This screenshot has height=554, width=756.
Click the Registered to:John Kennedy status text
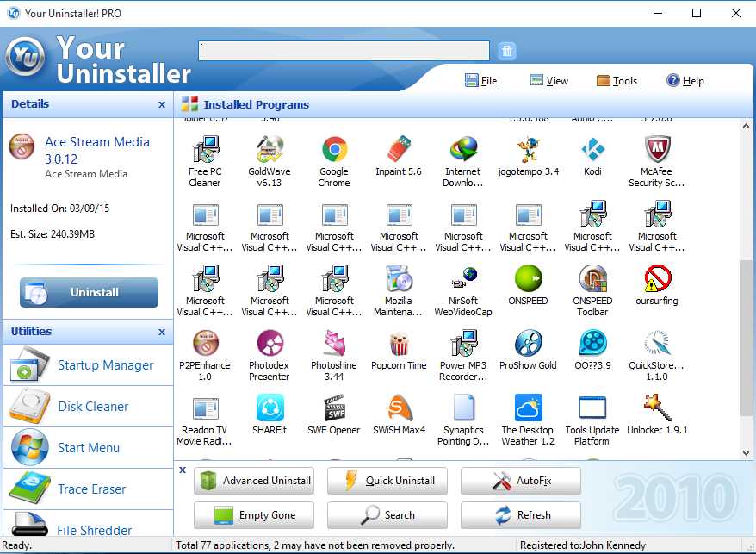[x=582, y=545]
